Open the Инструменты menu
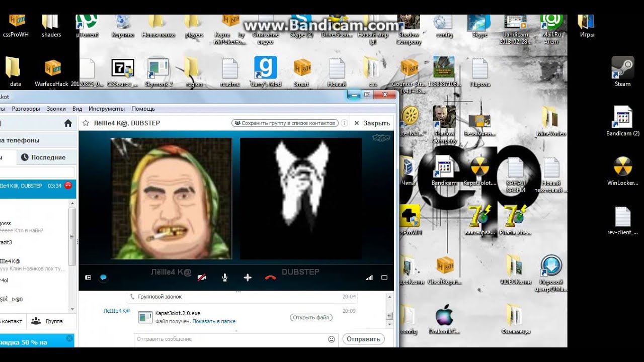The width and height of the screenshot is (644, 362). pos(107,109)
